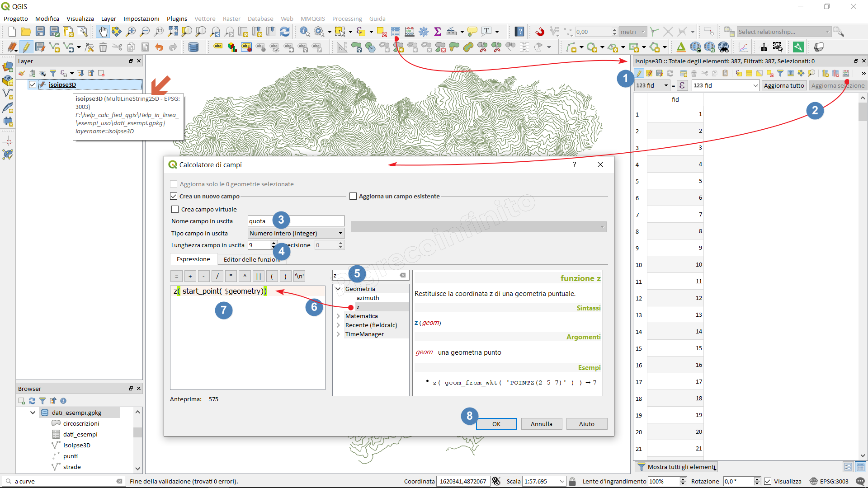868x488 pixels.
Task: Click the green triangle plugin icon
Action: click(x=681, y=47)
